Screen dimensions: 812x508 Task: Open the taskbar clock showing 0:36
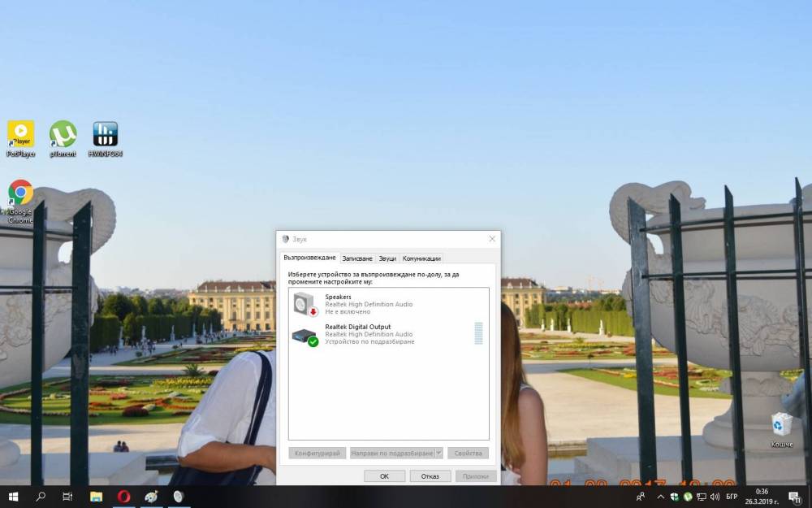pyautogui.click(x=762, y=497)
